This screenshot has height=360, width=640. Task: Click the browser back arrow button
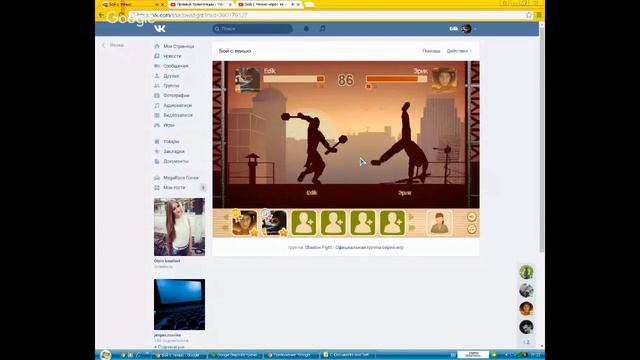point(101,15)
